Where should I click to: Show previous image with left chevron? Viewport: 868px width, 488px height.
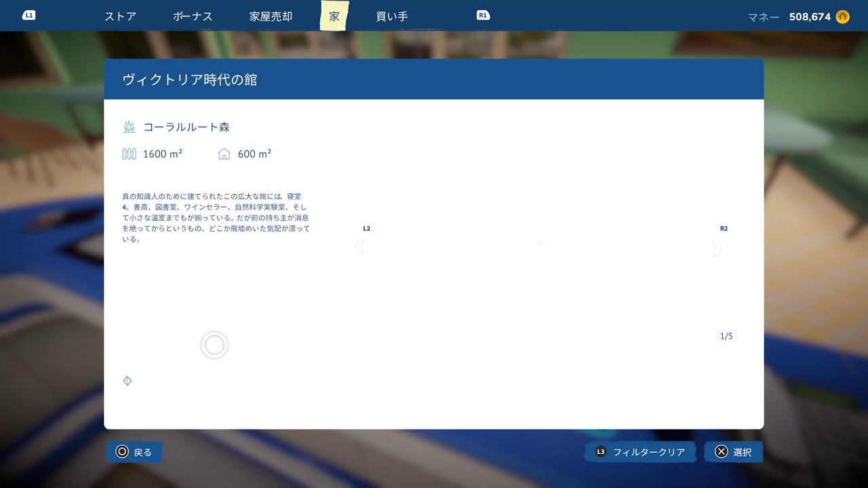[360, 248]
